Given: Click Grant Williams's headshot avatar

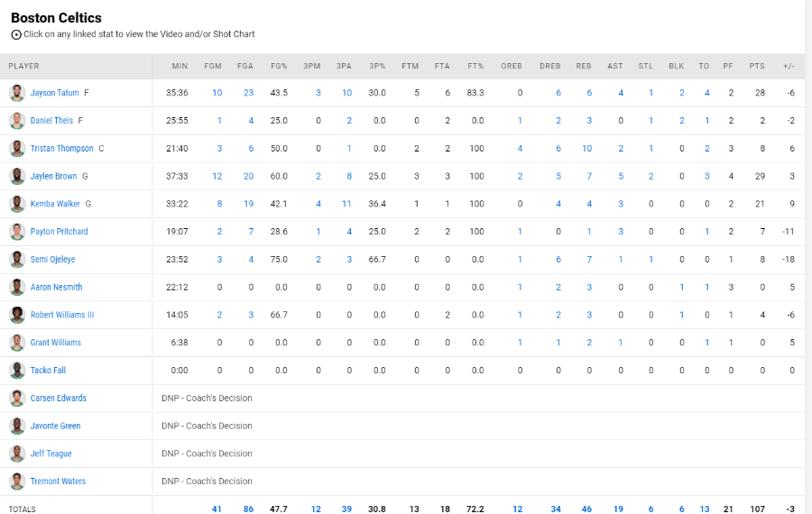Looking at the screenshot, I should coord(17,343).
